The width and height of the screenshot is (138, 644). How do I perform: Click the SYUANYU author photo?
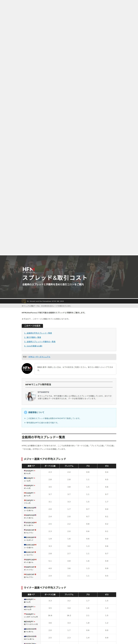(30, 396)
